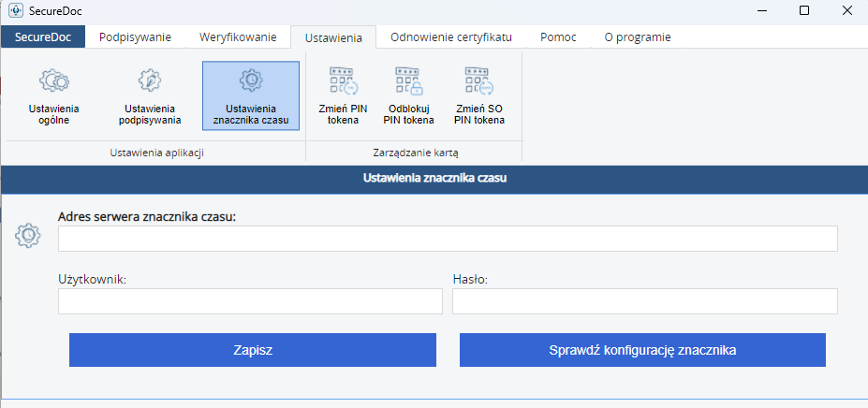Open the Pomoc tab
Image resolution: width=868 pixels, height=408 pixels.
click(x=558, y=37)
